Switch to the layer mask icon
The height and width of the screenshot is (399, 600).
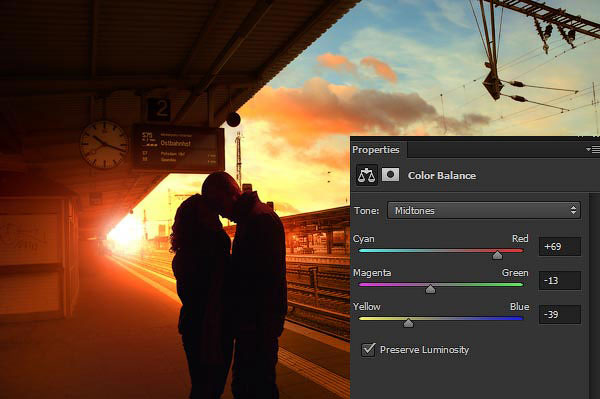(x=390, y=175)
